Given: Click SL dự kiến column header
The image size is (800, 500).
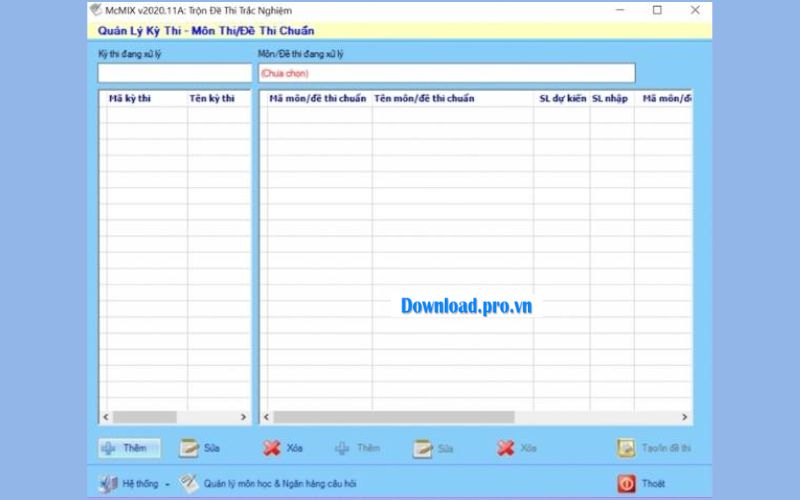Looking at the screenshot, I should 563,98.
